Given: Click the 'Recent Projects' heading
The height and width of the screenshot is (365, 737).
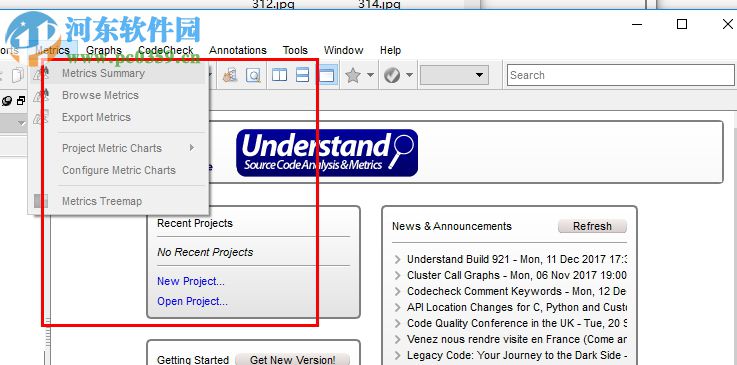Looking at the screenshot, I should 195,223.
